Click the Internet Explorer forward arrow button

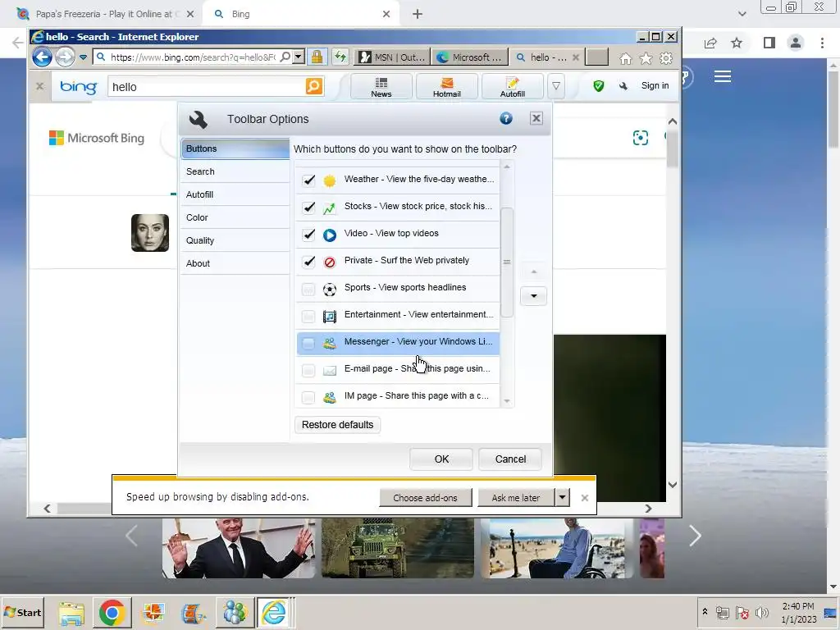pyautogui.click(x=65, y=57)
